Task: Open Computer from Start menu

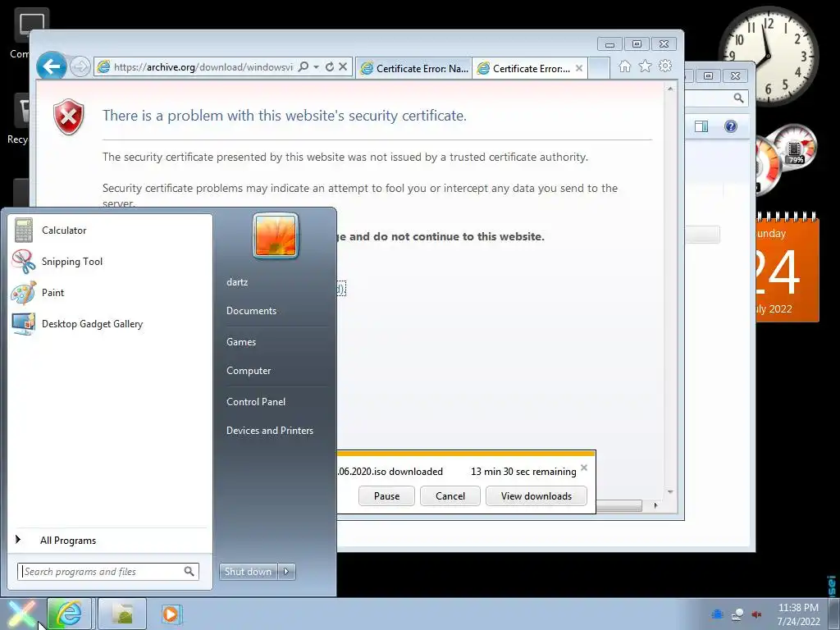Action: (x=249, y=371)
